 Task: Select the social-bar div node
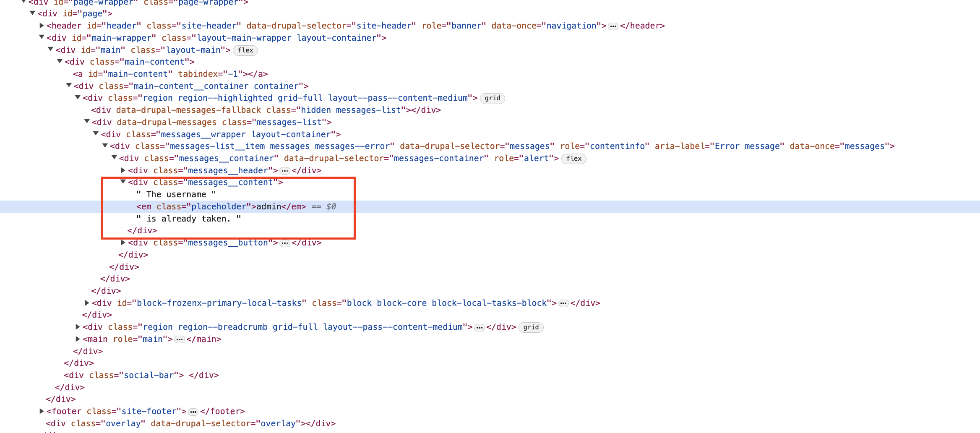click(141, 375)
